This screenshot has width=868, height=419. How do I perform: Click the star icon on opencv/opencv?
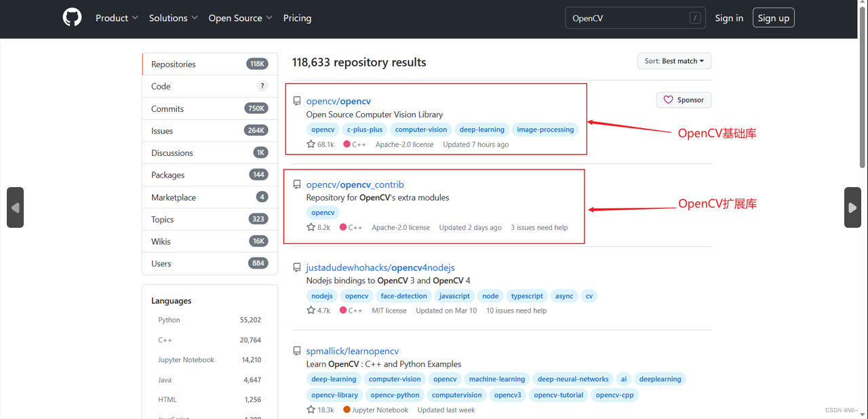tap(311, 144)
